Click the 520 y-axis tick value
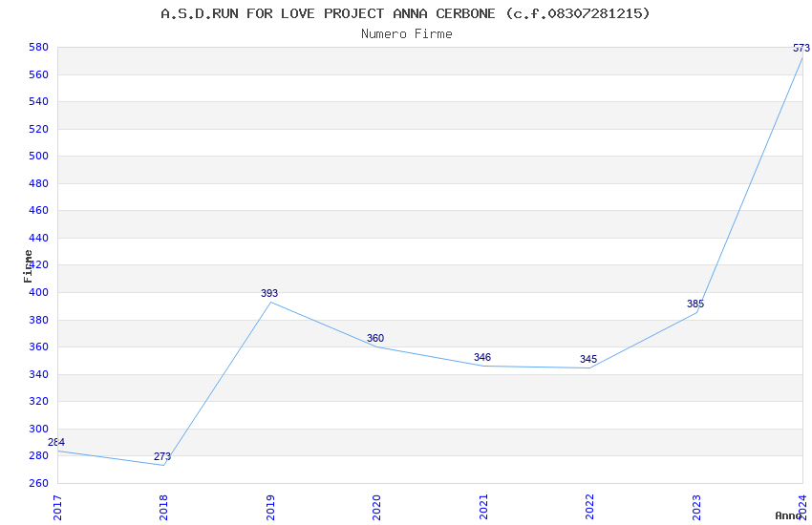Image resolution: width=812 pixels, height=525 pixels. (39, 129)
